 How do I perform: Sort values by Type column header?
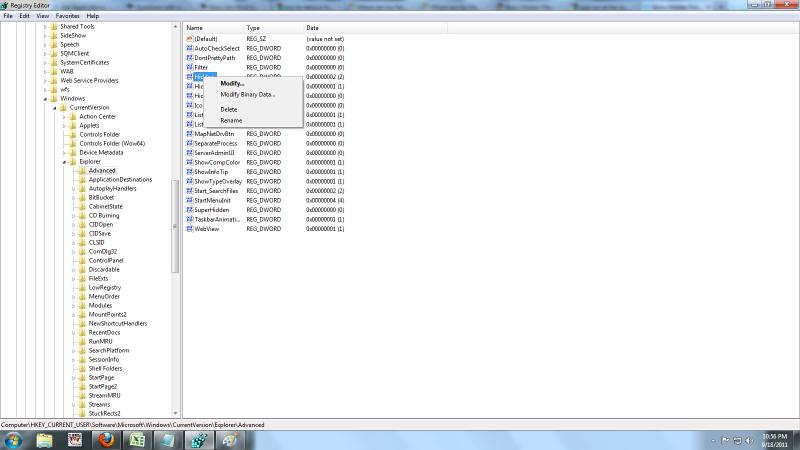pos(273,28)
